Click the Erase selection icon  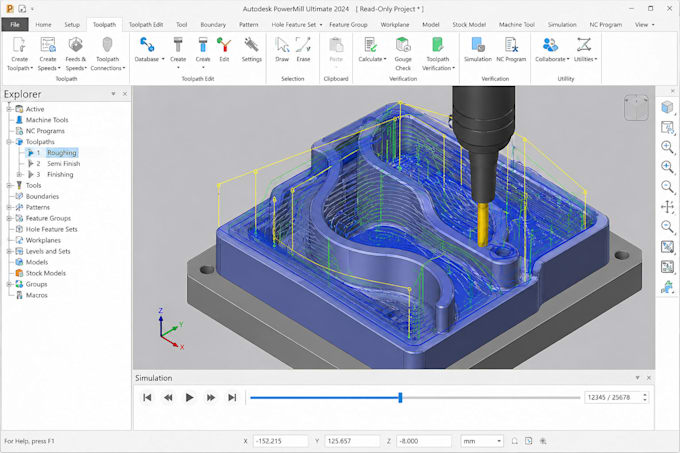coord(303,45)
